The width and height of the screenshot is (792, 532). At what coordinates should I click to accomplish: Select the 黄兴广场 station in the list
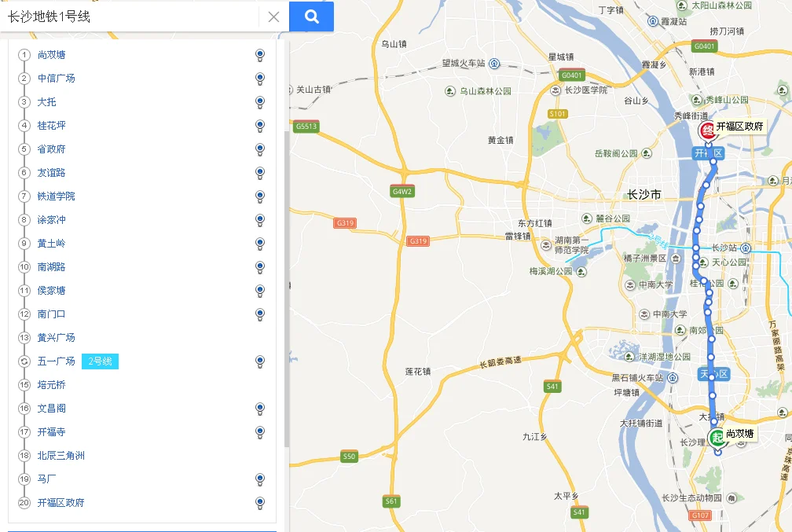pyautogui.click(x=56, y=337)
